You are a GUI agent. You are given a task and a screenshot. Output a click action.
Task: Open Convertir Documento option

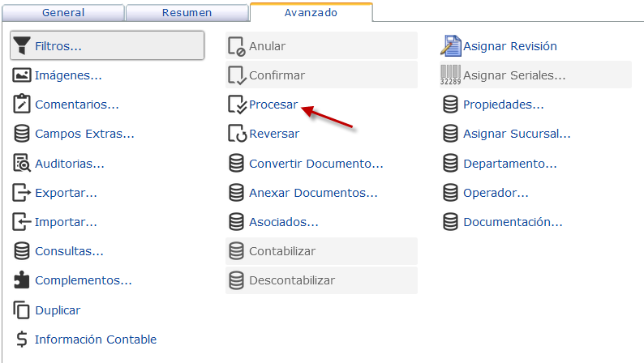tap(316, 164)
